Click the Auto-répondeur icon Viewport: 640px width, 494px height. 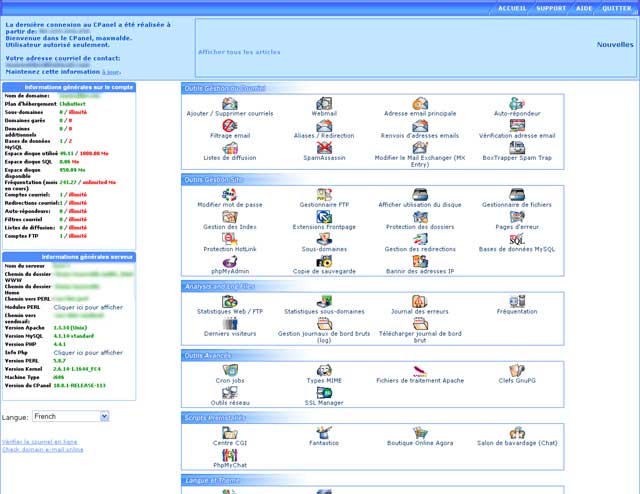click(x=517, y=104)
